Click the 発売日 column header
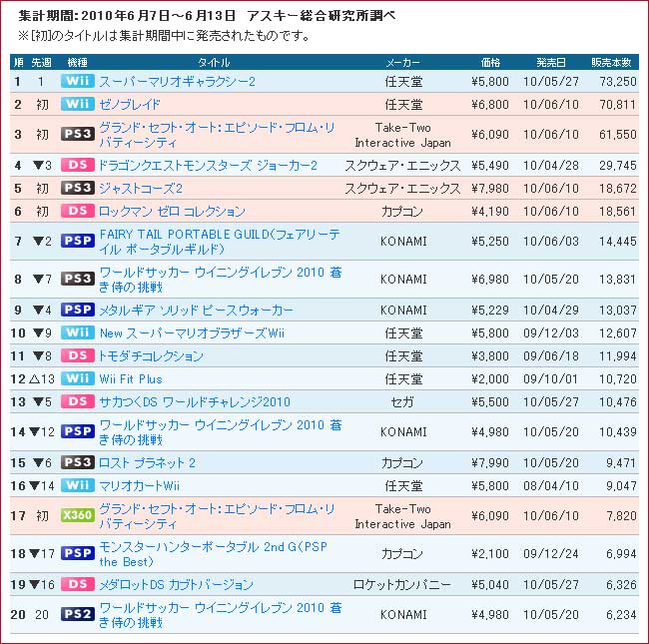649x644 pixels. click(551, 63)
